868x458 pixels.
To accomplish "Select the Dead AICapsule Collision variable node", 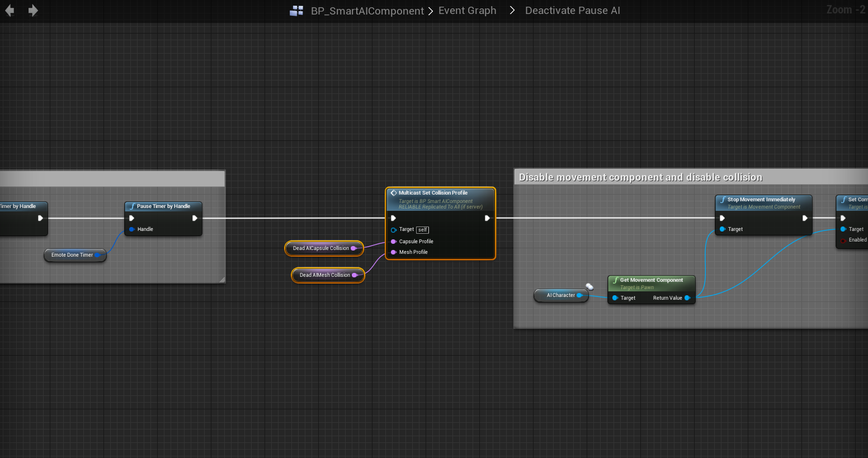I will tap(321, 248).
